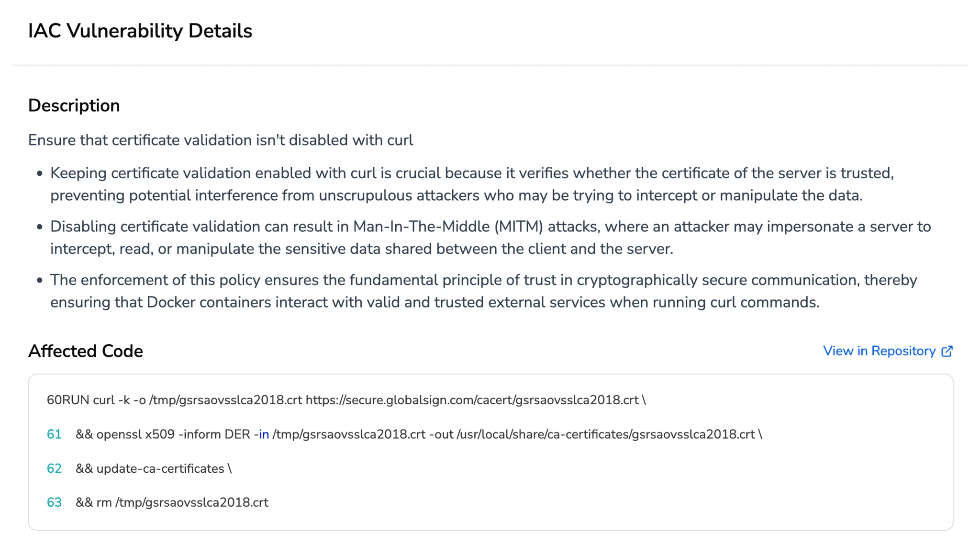Image resolution: width=980 pixels, height=546 pixels.
Task: Click the rm /tmp/gsrsaovsslca2018.crt line
Action: point(172,502)
